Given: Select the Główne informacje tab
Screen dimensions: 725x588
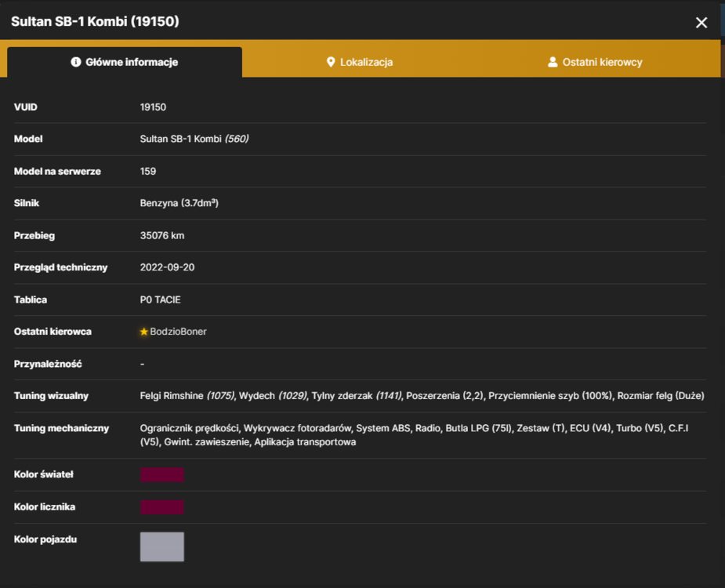Looking at the screenshot, I should point(125,62).
